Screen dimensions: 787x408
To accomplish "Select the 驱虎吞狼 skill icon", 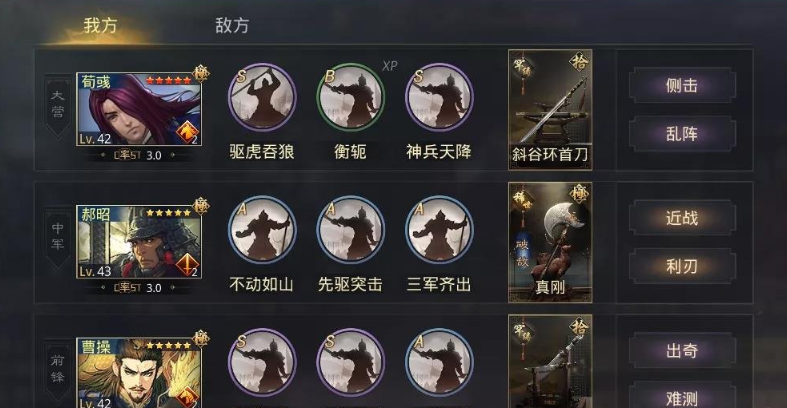I will [261, 97].
